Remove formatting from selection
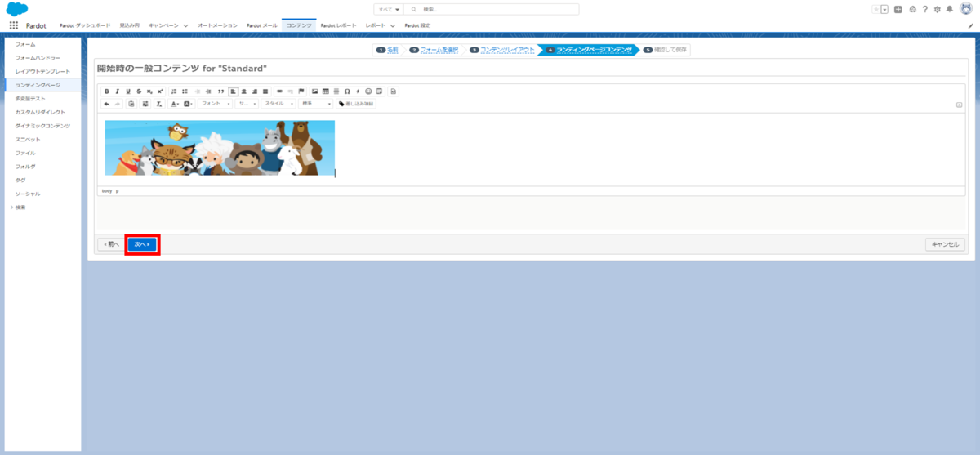 tap(159, 104)
